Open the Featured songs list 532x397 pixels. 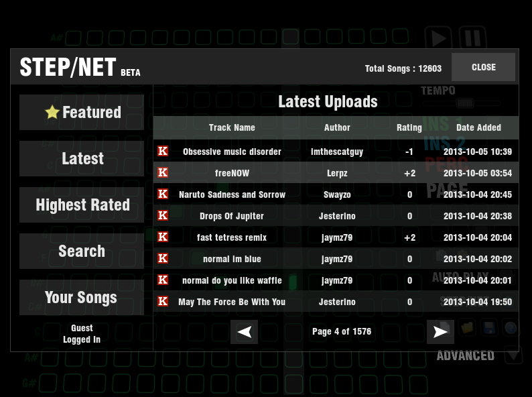82,113
